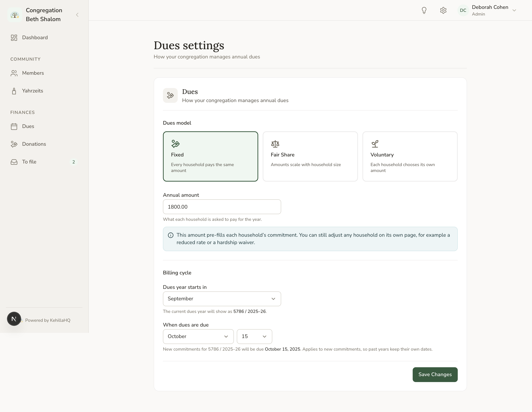532x412 pixels.
Task: Click the Yahrzeits candle icon
Action: [14, 91]
